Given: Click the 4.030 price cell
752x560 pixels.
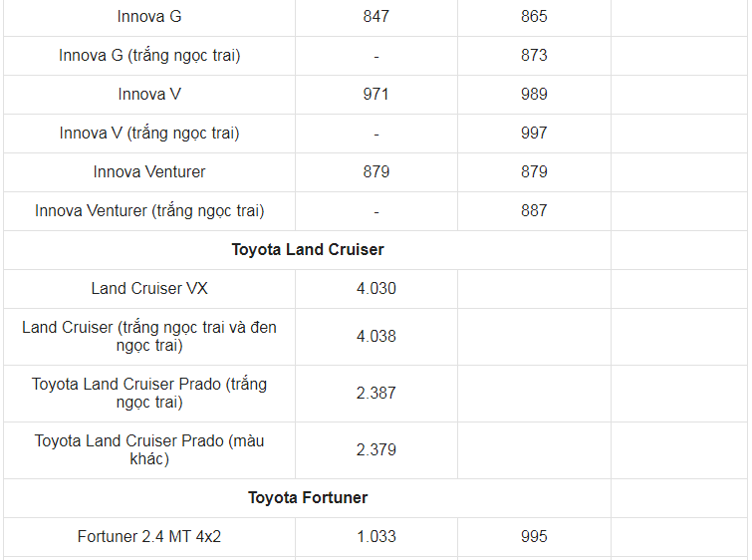Looking at the screenshot, I should pyautogui.click(x=376, y=288).
